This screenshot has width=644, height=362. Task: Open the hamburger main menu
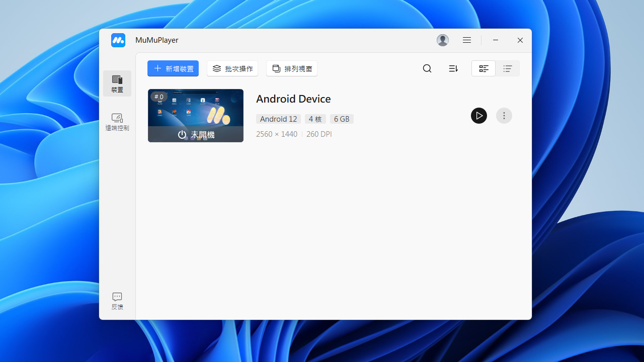[x=467, y=40]
